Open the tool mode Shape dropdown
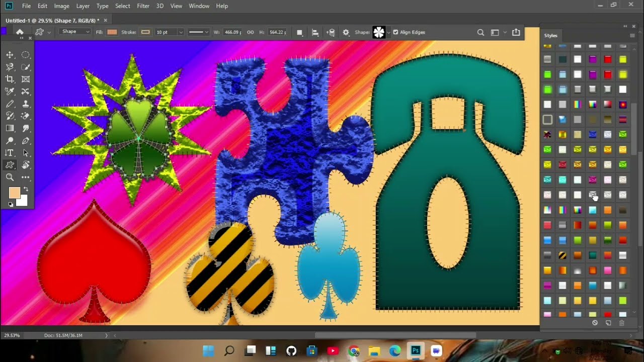Viewport: 644px width, 362px height. tap(76, 32)
